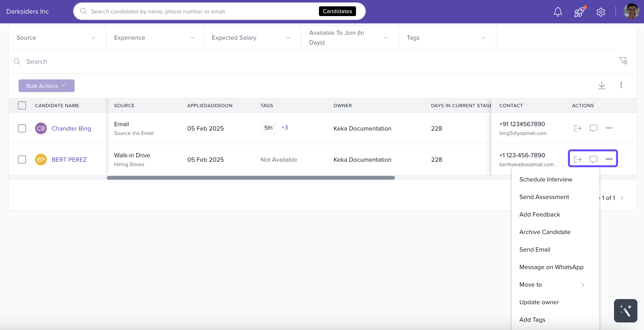Select Schedule Interview from context menu

point(545,179)
